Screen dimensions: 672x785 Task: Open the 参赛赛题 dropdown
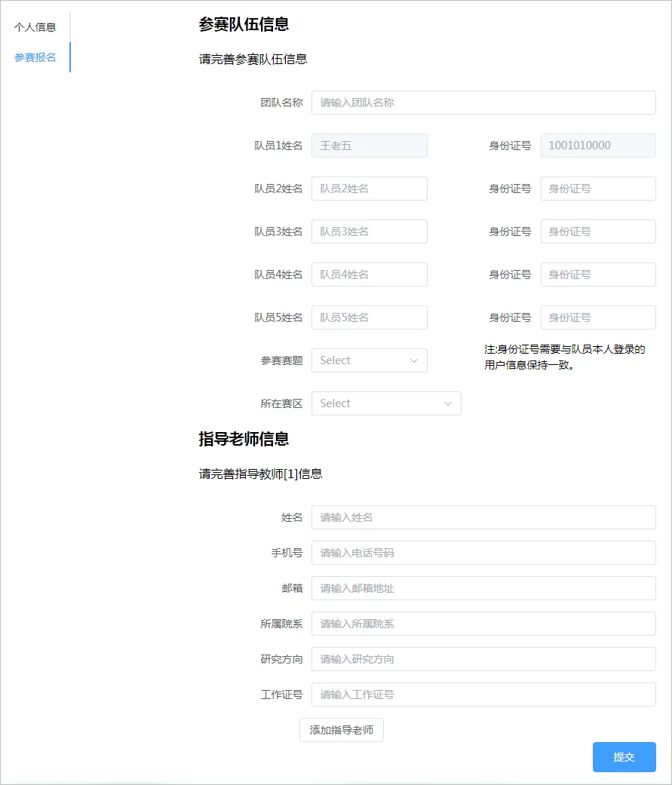pos(370,360)
